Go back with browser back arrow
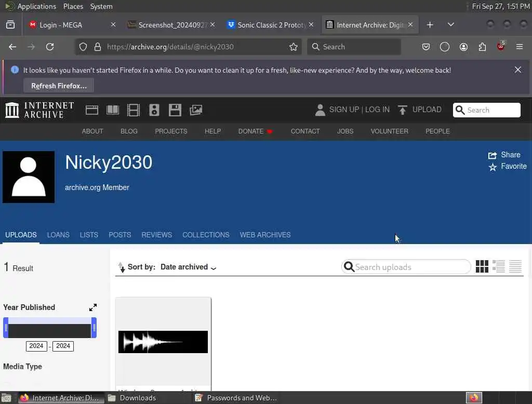The width and height of the screenshot is (532, 404). point(12,47)
